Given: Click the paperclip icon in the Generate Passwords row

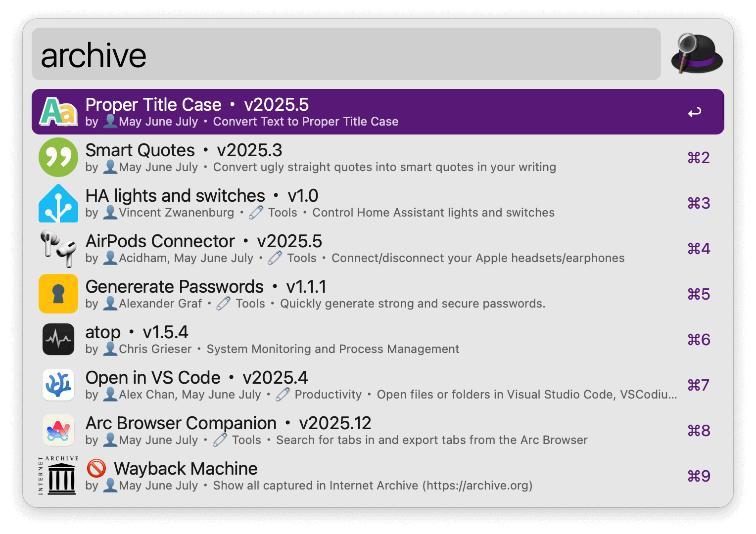Looking at the screenshot, I should 224,304.
